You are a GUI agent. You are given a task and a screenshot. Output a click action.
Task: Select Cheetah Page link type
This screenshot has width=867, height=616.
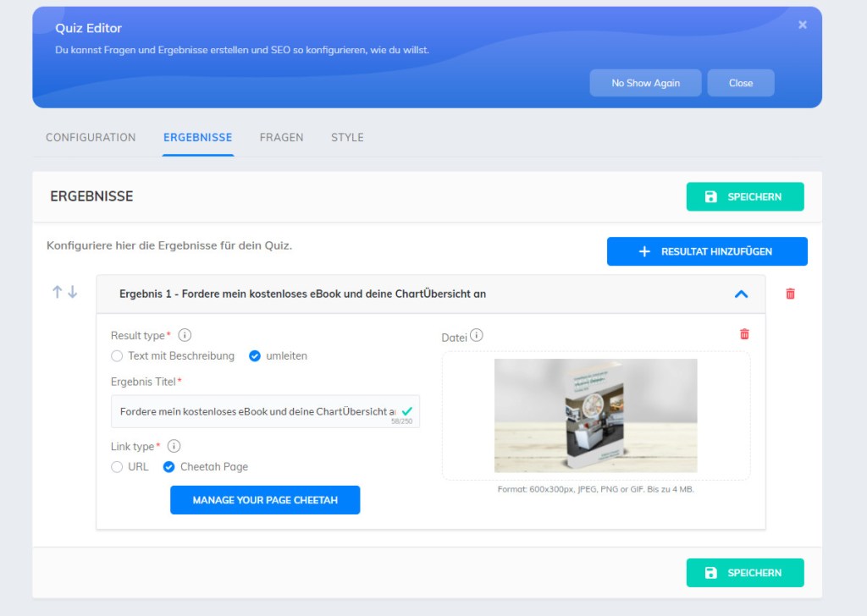click(169, 467)
